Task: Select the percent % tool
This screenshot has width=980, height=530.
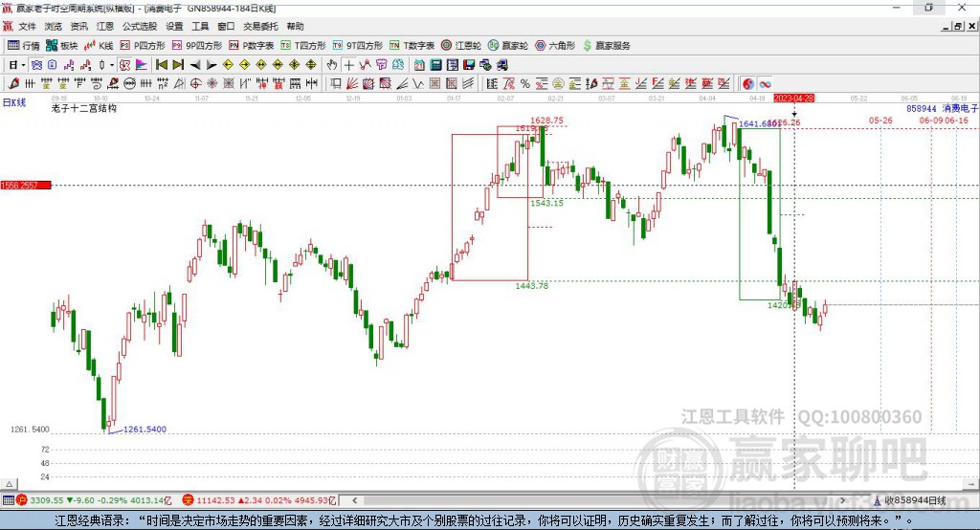Action: point(525,84)
